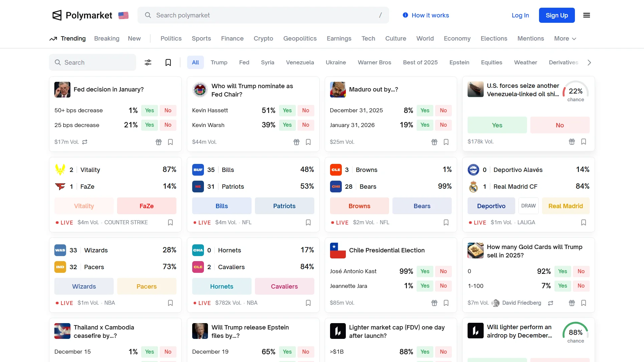Click info icon beside How it works
This screenshot has width=644, height=362.
(x=405, y=15)
